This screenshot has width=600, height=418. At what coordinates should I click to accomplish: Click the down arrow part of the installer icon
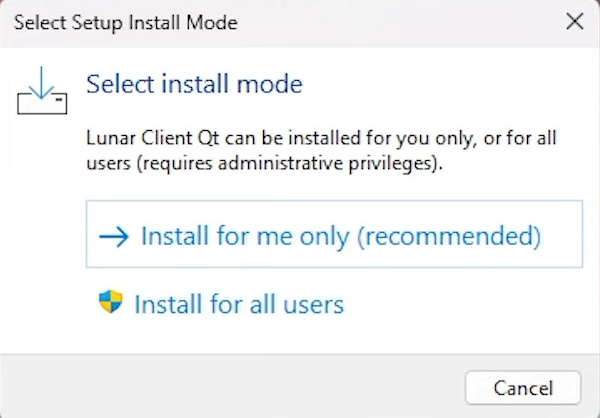point(41,83)
